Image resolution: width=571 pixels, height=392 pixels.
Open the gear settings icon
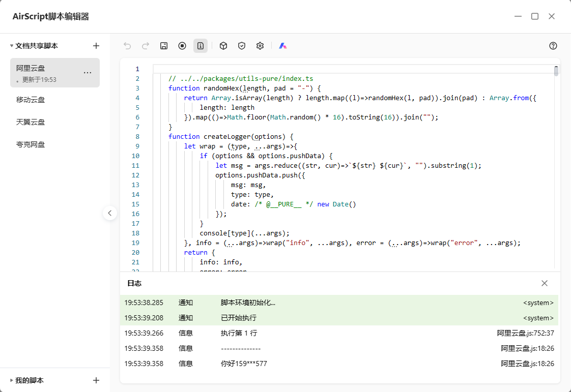coord(260,46)
